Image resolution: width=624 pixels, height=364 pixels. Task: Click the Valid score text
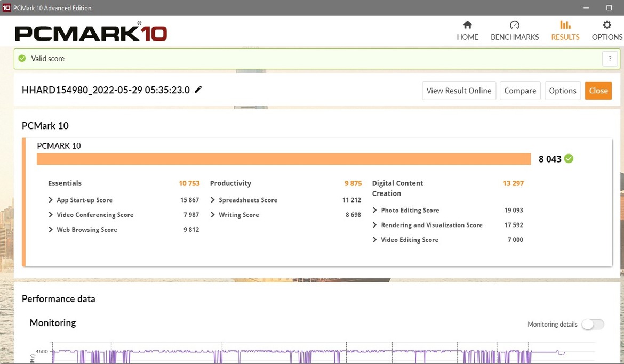click(x=48, y=59)
